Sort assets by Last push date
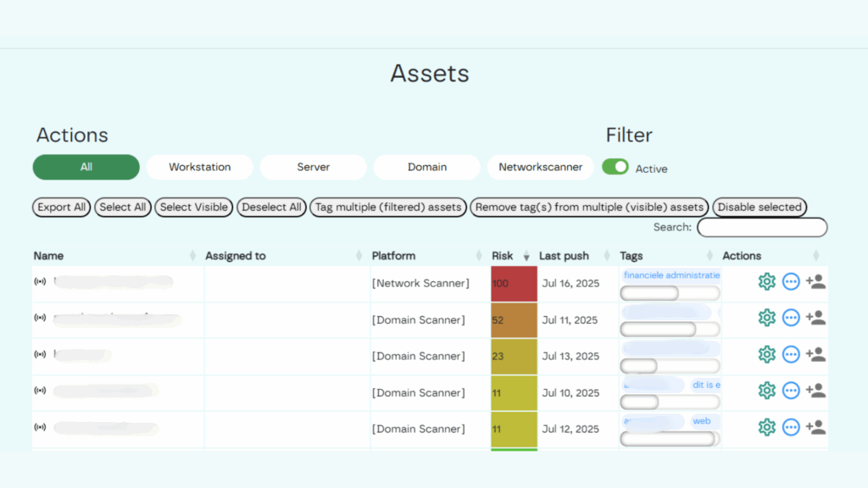 point(564,256)
